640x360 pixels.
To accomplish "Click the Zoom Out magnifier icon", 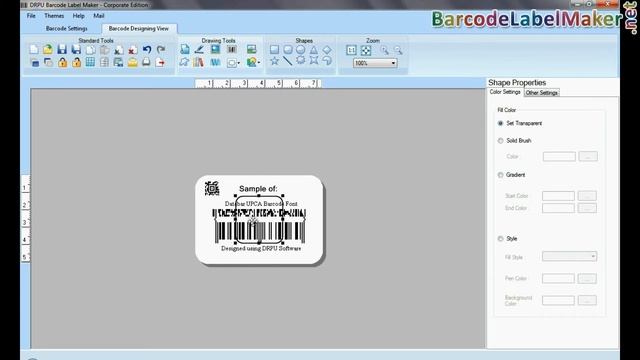I will point(398,50).
